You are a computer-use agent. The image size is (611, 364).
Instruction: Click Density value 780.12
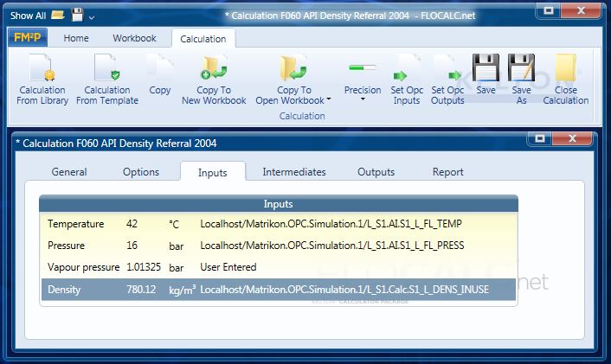pos(141,290)
